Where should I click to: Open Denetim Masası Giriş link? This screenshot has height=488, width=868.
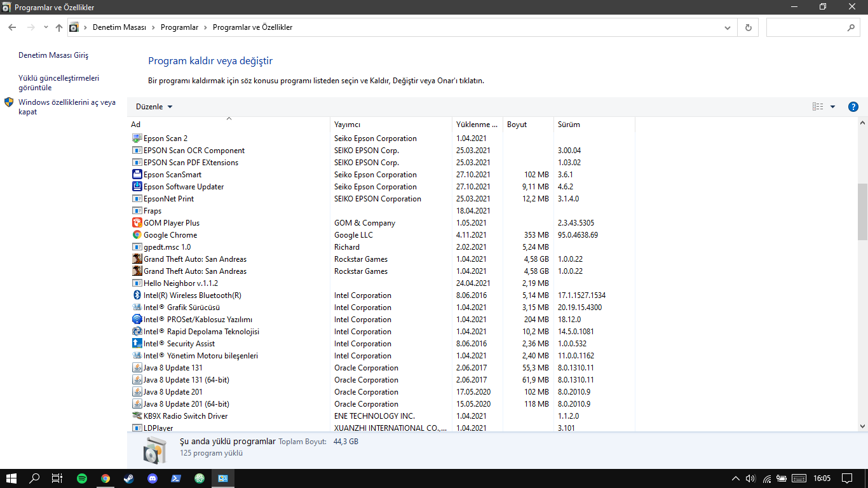(53, 56)
